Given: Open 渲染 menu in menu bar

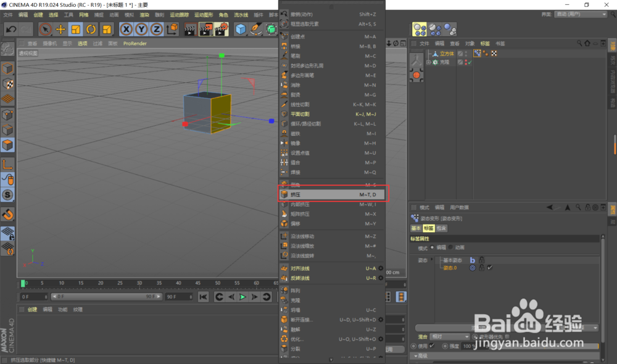Looking at the screenshot, I should click(144, 15).
